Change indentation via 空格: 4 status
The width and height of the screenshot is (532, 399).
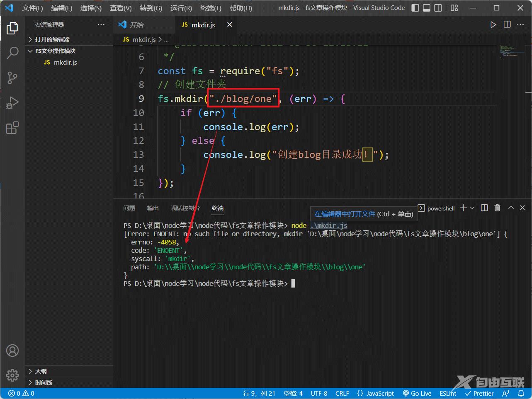pos(293,394)
